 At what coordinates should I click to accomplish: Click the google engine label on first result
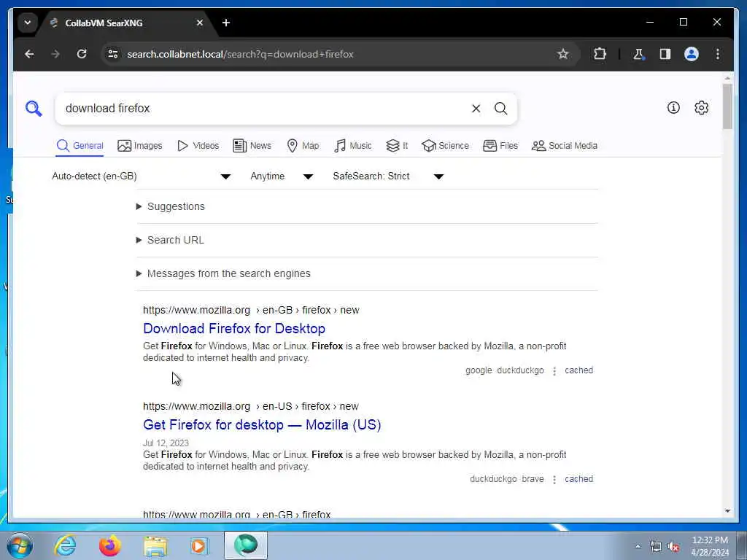(479, 370)
